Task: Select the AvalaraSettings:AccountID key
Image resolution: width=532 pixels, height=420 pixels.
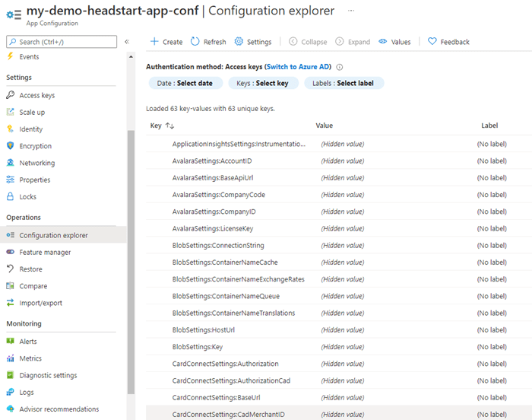Action: coord(212,161)
